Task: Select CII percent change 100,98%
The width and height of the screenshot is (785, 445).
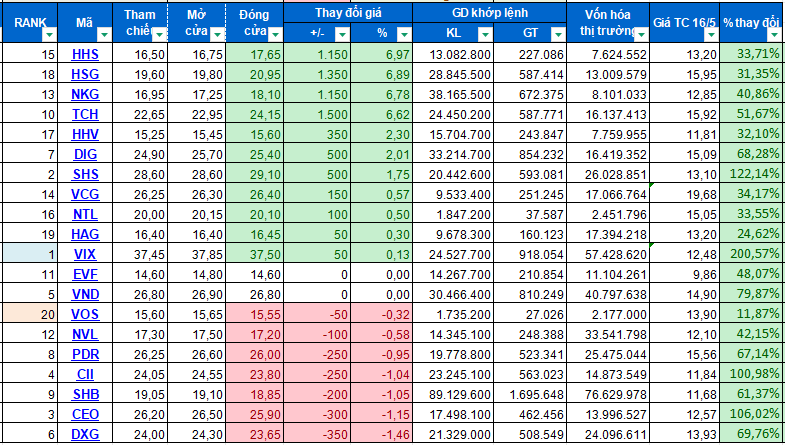Action: pyautogui.click(x=751, y=374)
